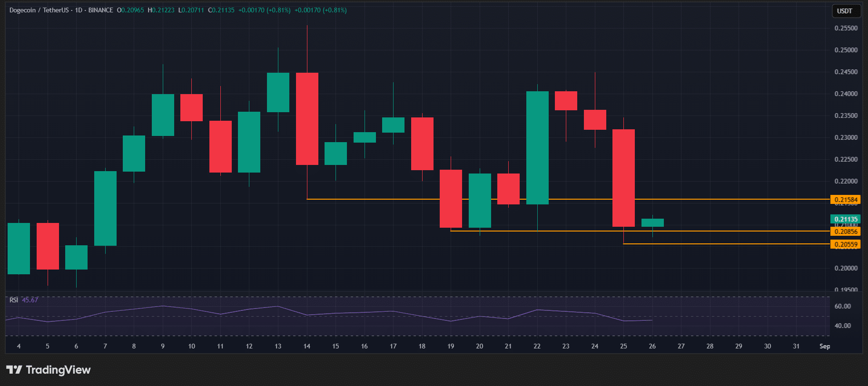This screenshot has height=386, width=868.
Task: Click the TradingView wordmark text
Action: click(x=58, y=370)
